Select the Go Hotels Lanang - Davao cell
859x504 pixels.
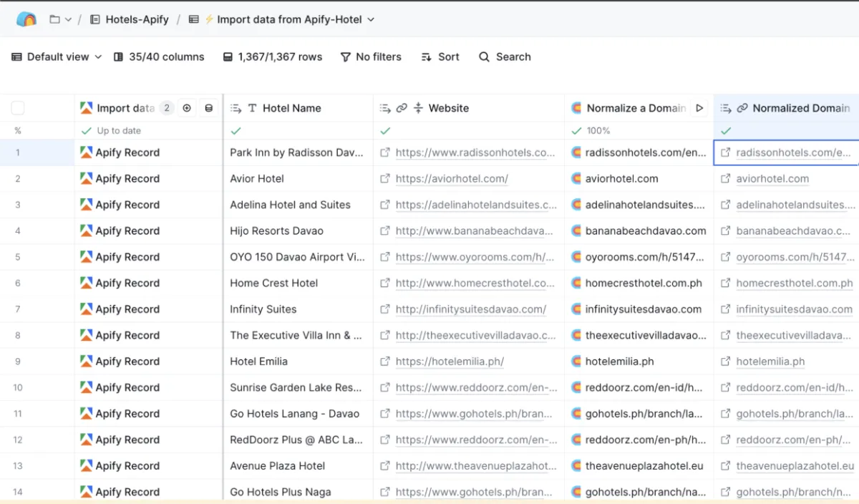click(299, 414)
